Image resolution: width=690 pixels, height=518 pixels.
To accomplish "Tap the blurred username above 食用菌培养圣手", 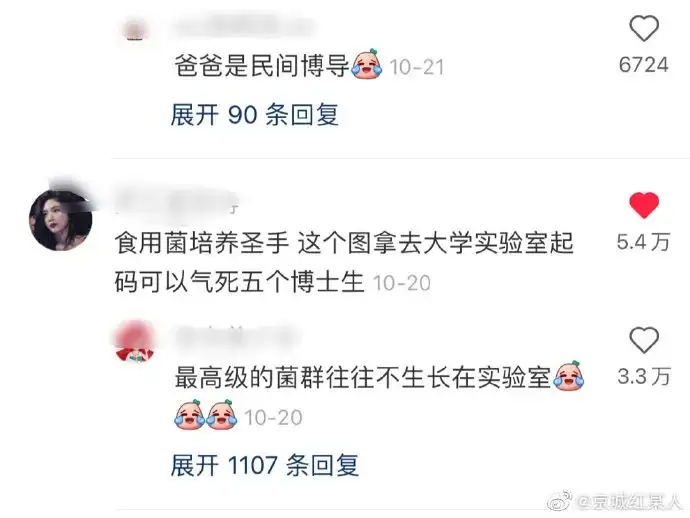I will pyautogui.click(x=176, y=201).
